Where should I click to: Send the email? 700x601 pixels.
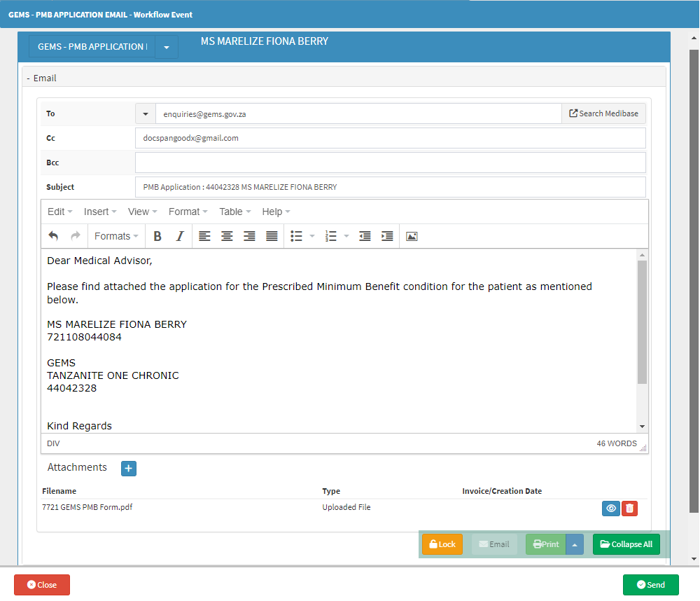pos(651,585)
